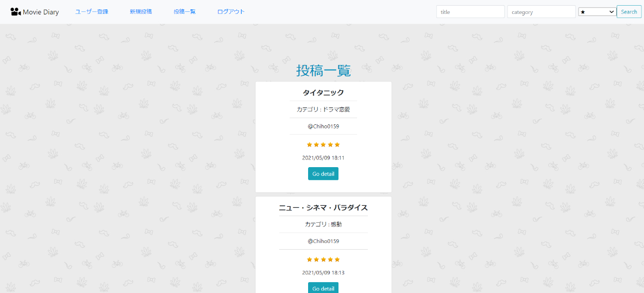
Task: Click the ニュー・シネマ・パラダイス post title
Action: (323, 207)
